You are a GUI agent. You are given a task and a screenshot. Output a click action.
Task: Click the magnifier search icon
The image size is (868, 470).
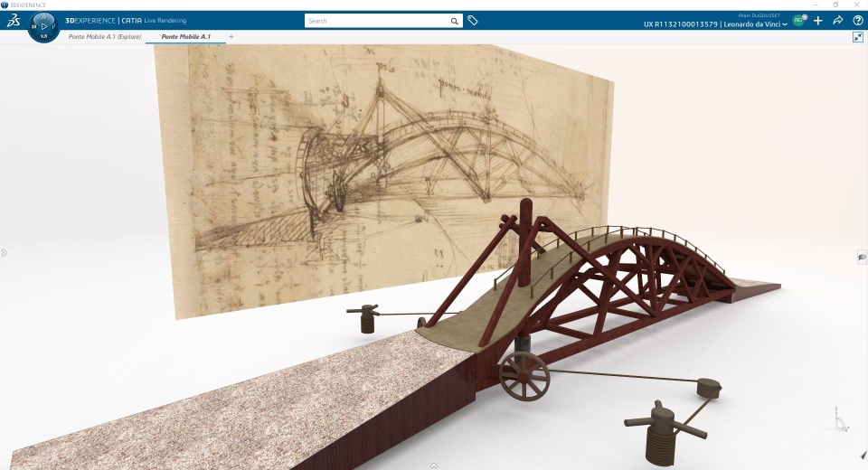455,21
